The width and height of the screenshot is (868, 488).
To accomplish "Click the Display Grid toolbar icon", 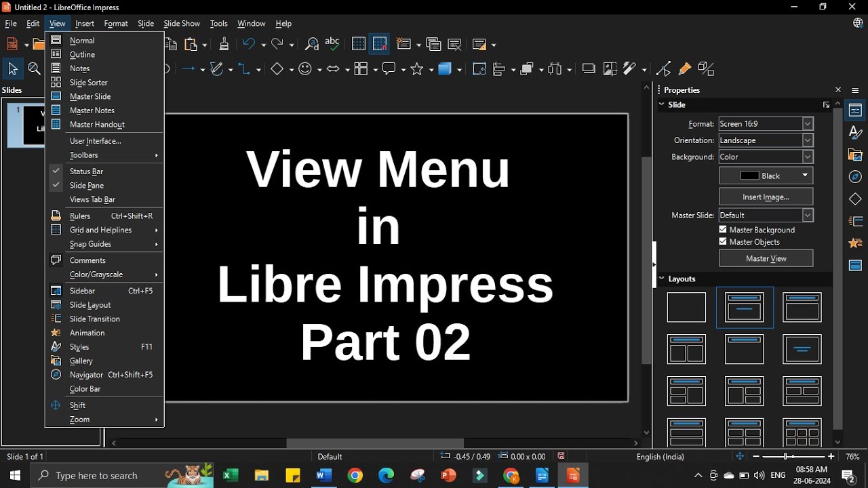I will click(x=359, y=45).
